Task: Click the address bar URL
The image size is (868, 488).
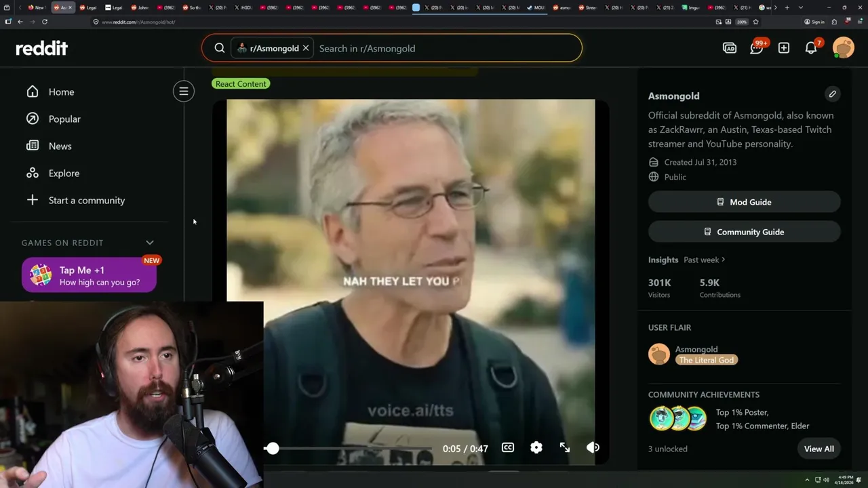Action: point(138,22)
